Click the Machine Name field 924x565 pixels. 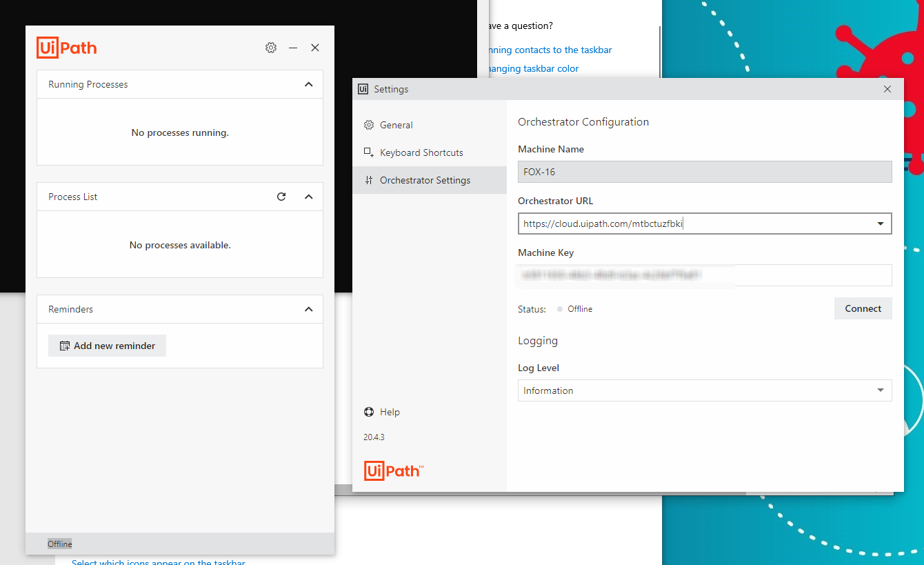click(x=705, y=172)
